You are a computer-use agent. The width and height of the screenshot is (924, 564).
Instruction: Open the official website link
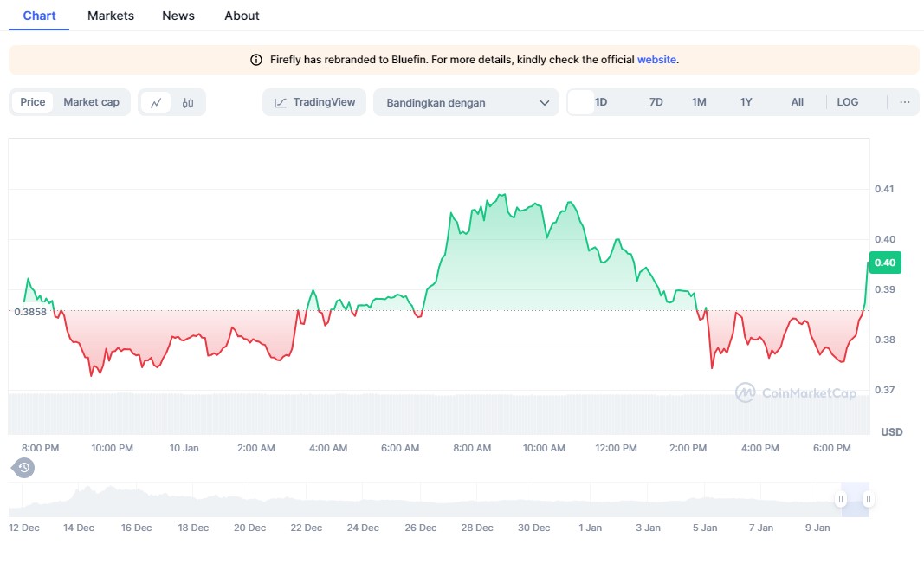(x=656, y=60)
